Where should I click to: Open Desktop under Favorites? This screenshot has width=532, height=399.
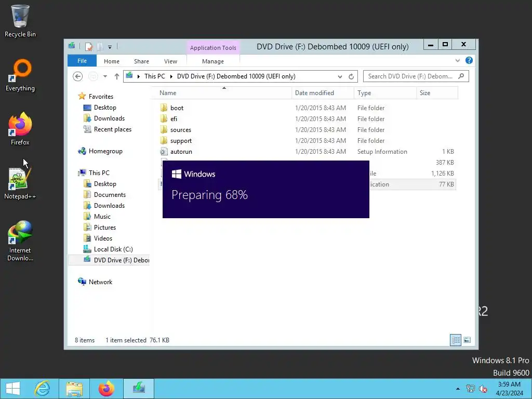105,108
